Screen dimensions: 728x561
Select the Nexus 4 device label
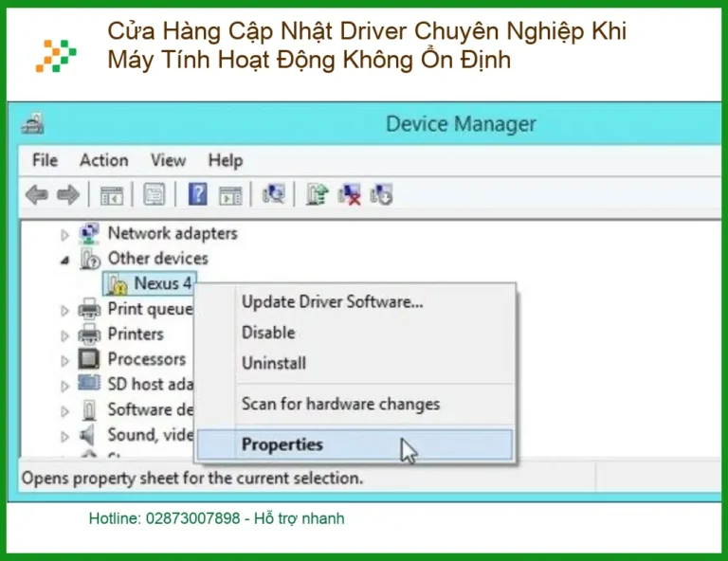(162, 283)
